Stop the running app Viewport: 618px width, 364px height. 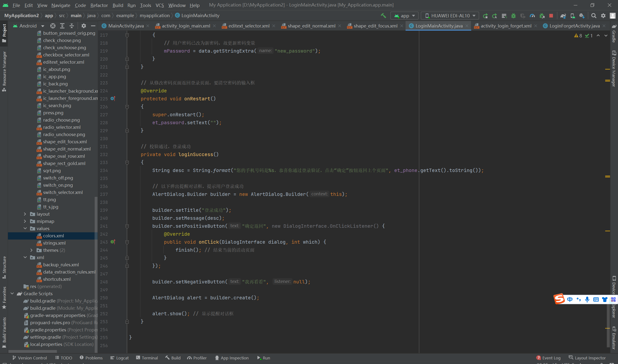(551, 16)
